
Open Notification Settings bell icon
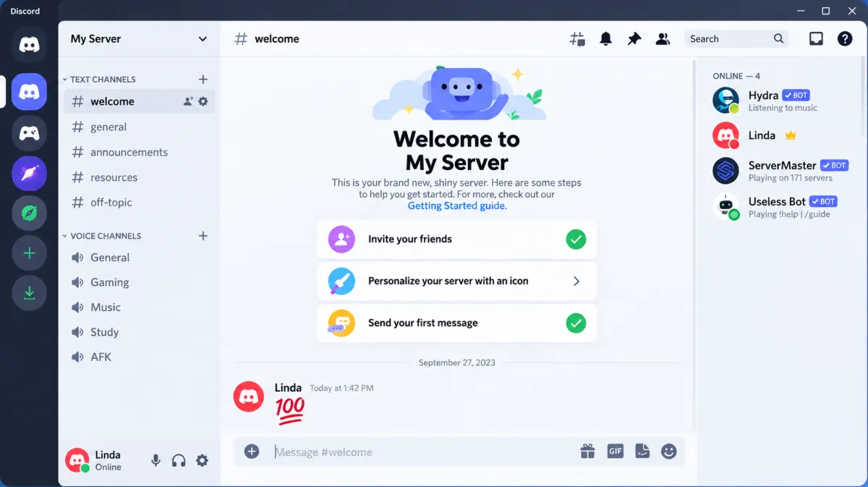coord(606,39)
